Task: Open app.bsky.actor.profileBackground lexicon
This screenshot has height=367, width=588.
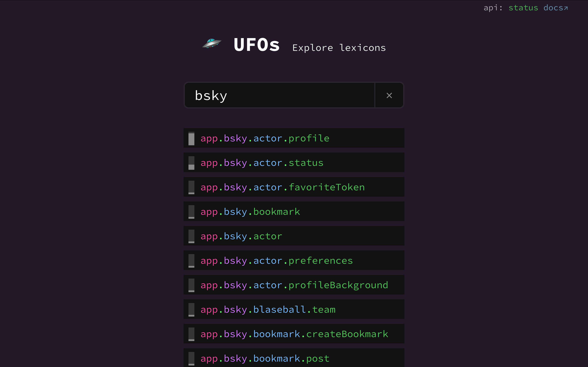Action: [294, 285]
